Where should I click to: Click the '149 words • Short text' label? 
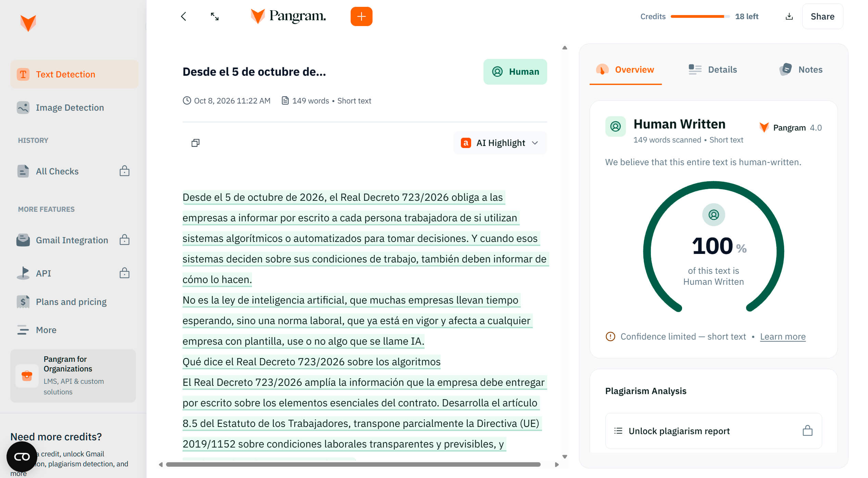click(331, 101)
